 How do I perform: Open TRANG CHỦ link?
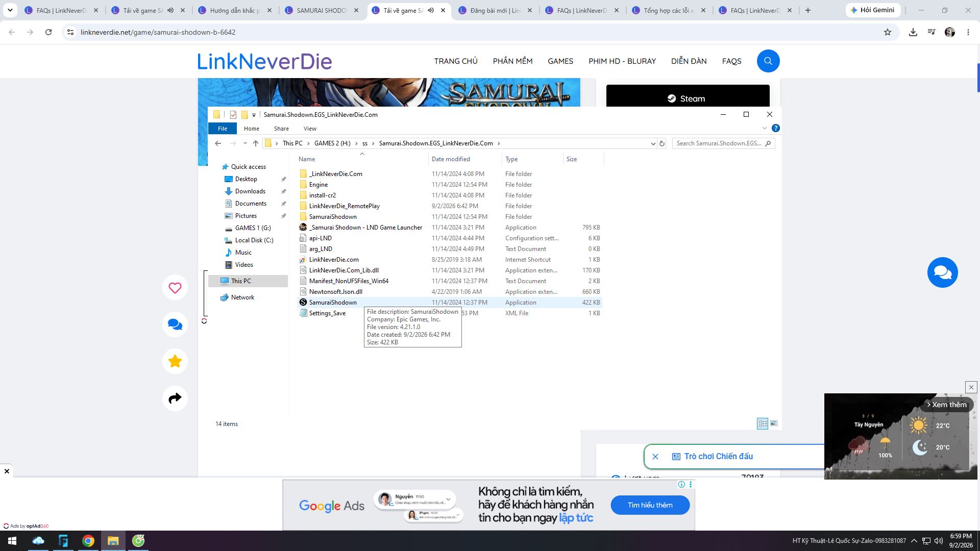(456, 61)
